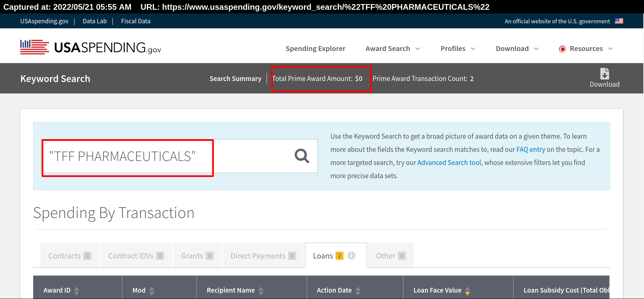The height and width of the screenshot is (299, 644).
Task: Select the Direct Payments tab
Action: tap(263, 255)
